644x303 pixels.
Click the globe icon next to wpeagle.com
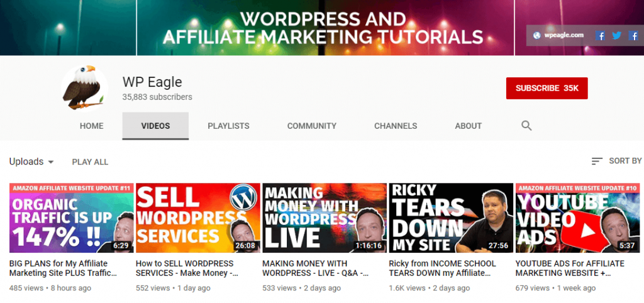point(537,35)
